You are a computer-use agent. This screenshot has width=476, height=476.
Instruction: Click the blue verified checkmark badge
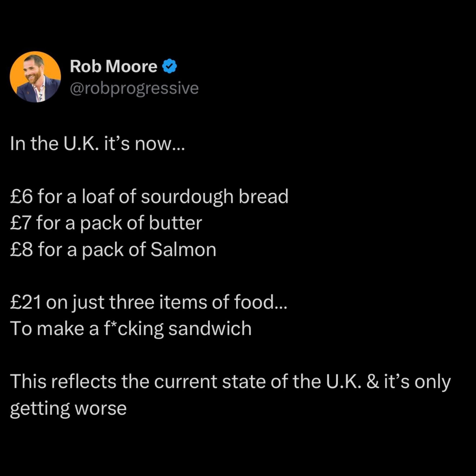tap(169, 66)
